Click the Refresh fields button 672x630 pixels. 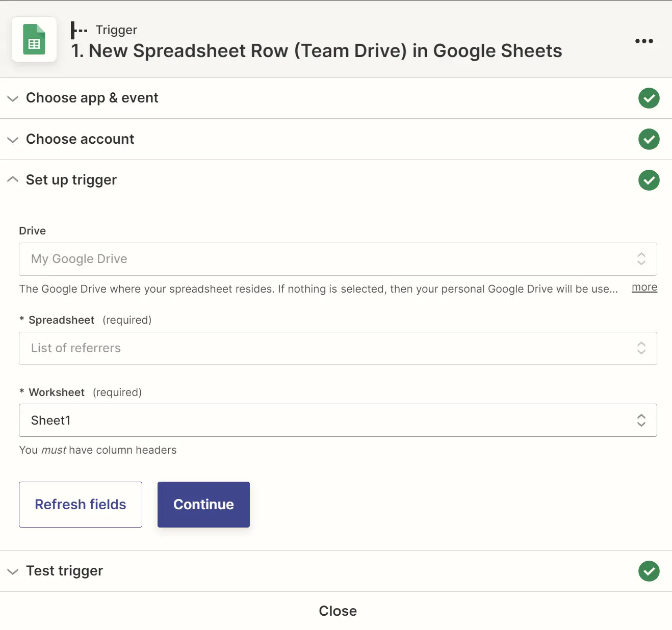coord(81,505)
